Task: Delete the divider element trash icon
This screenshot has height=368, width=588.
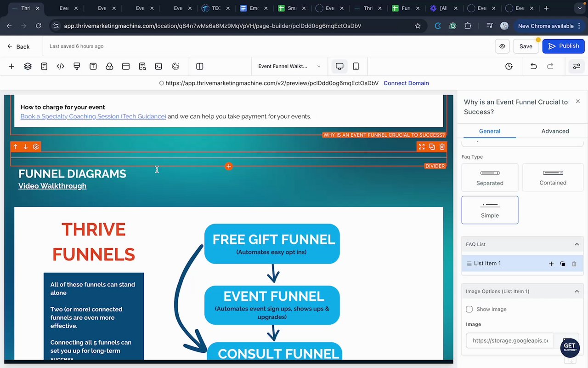Action: point(442,147)
